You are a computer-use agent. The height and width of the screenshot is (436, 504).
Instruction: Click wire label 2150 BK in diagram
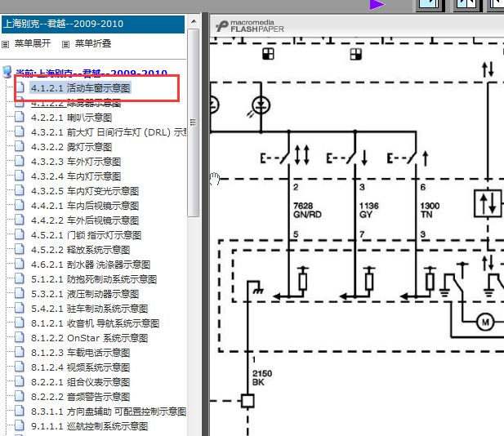(x=262, y=378)
